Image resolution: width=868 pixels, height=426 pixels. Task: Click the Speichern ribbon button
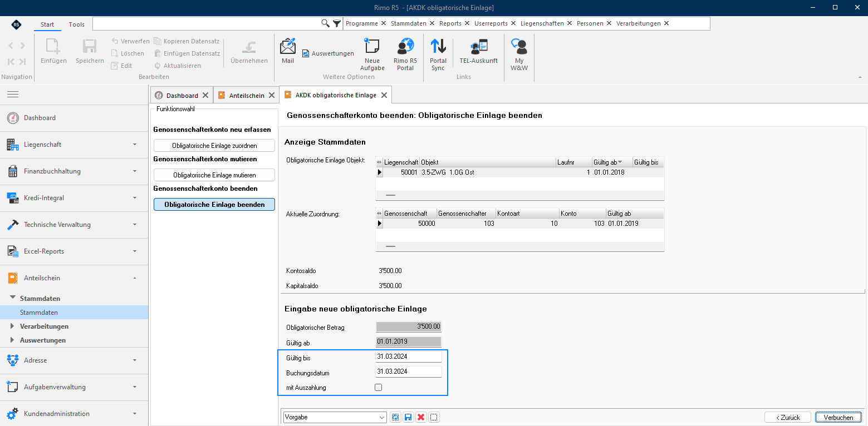pos(90,51)
